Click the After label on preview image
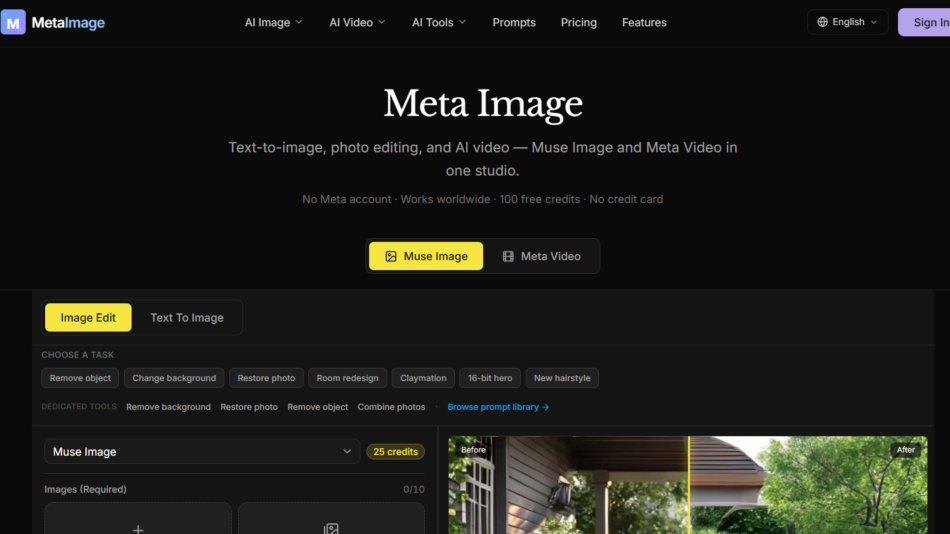Screen dimensions: 950x534 (905, 450)
